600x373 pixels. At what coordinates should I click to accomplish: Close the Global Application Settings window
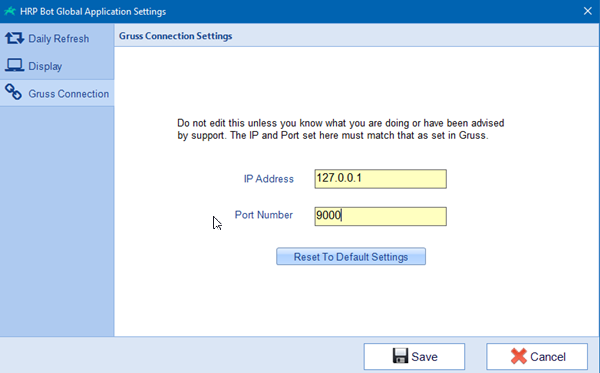[x=588, y=11]
